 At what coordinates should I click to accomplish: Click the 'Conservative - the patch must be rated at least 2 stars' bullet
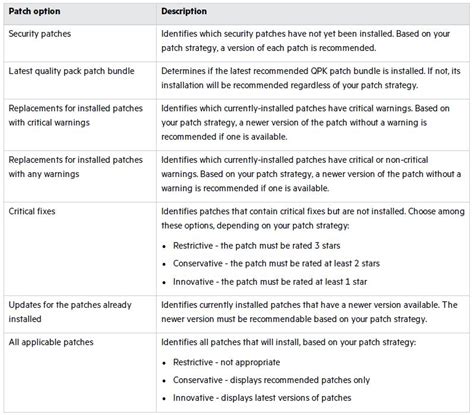pyautogui.click(x=276, y=263)
